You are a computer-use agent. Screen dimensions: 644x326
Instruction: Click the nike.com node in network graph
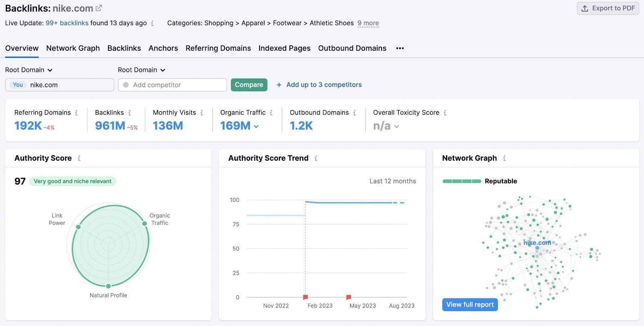tap(537, 248)
